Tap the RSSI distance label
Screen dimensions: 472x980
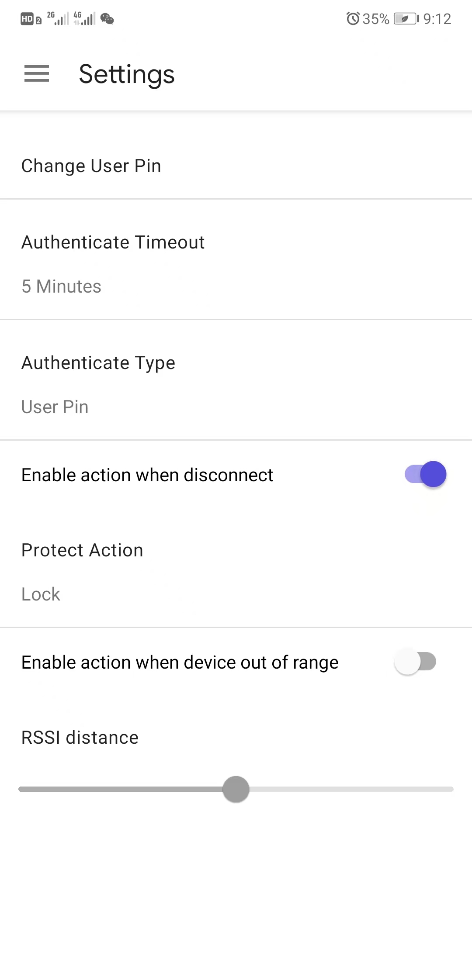(80, 738)
